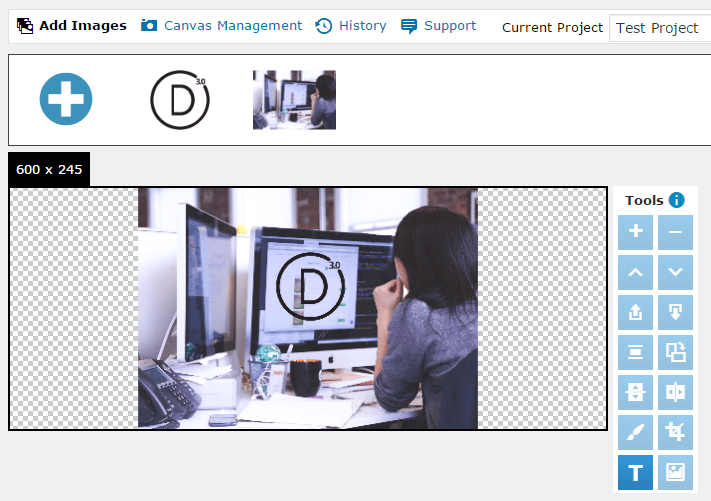Image resolution: width=711 pixels, height=501 pixels.
Task: Open Canvas Management menu
Action: pos(221,26)
